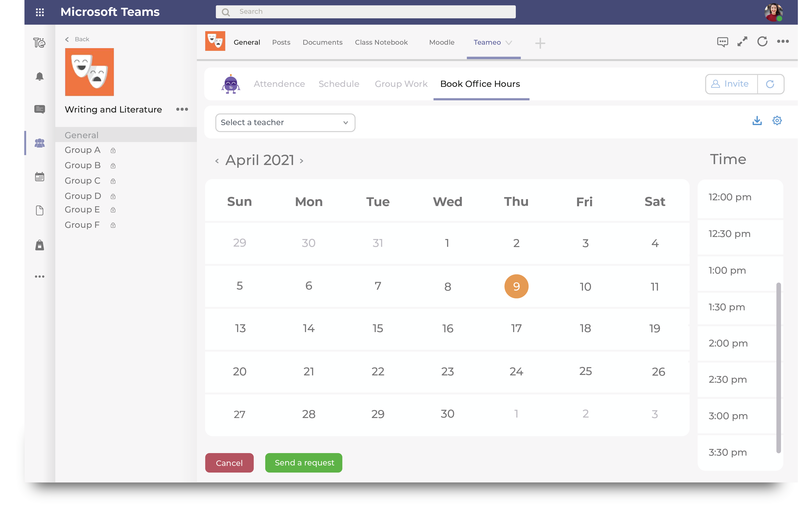This screenshot has width=812, height=520.
Task: Go to next month after April 2021
Action: pyautogui.click(x=302, y=161)
